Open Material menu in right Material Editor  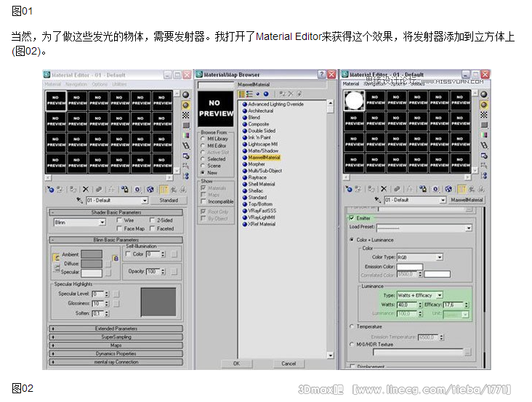351,84
